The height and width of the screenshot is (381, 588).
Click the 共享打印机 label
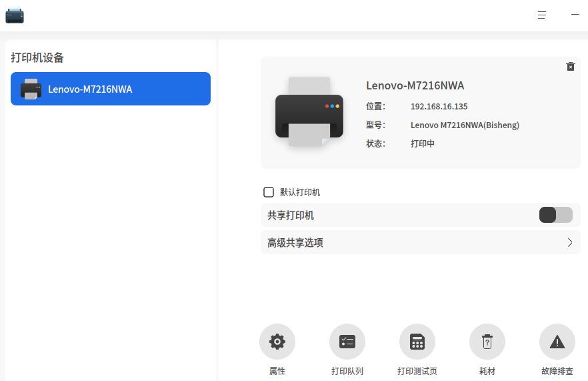(291, 216)
